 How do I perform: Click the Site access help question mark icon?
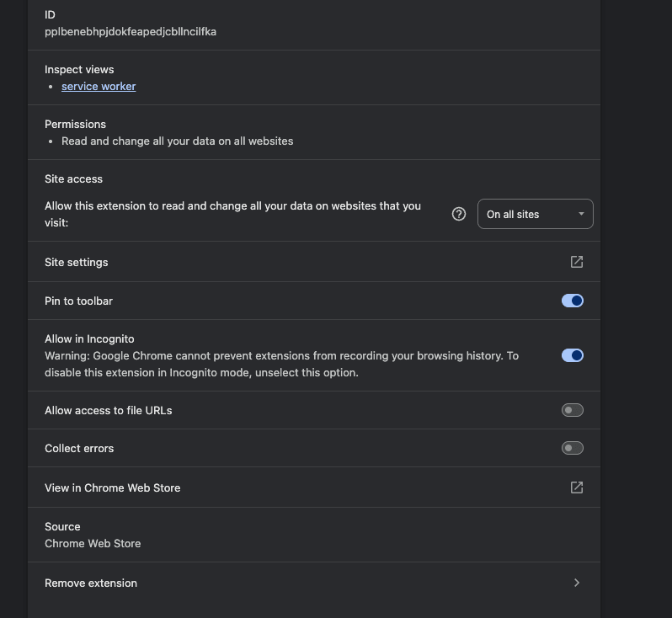pyautogui.click(x=459, y=214)
